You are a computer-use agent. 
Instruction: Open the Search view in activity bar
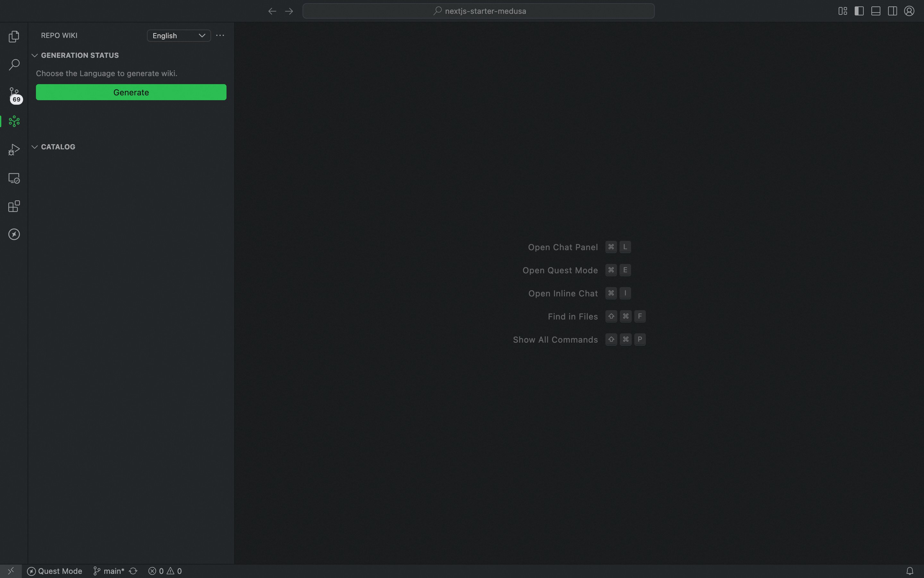(x=14, y=65)
